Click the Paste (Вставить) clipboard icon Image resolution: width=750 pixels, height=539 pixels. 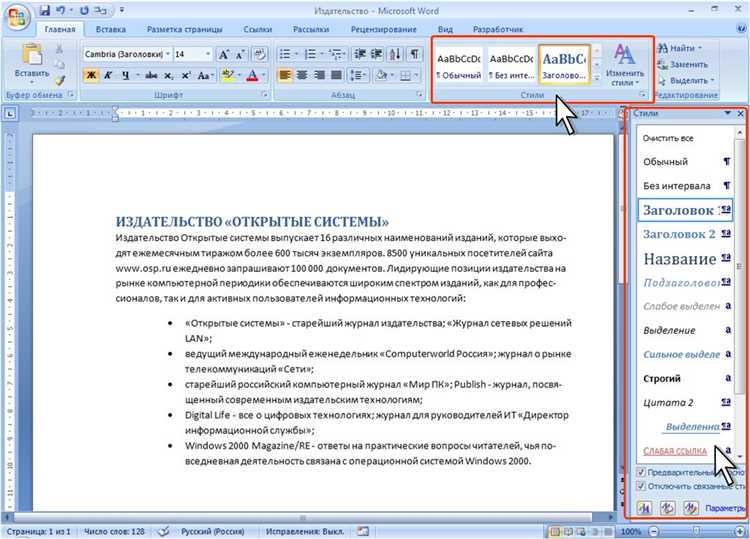[x=32, y=55]
